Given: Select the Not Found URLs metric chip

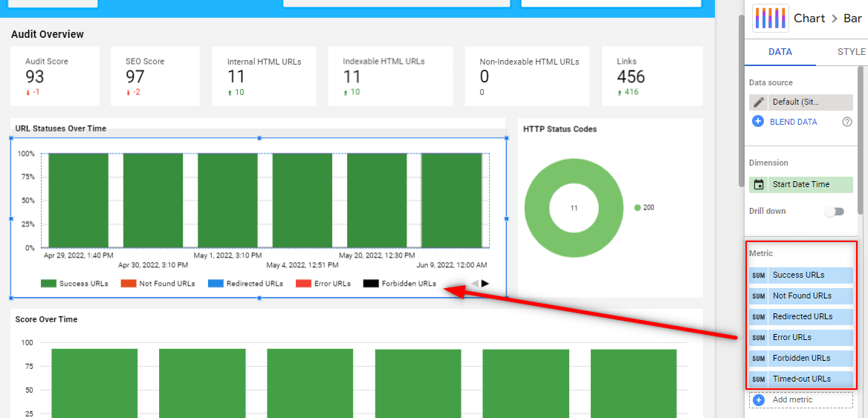Looking at the screenshot, I should [x=801, y=295].
